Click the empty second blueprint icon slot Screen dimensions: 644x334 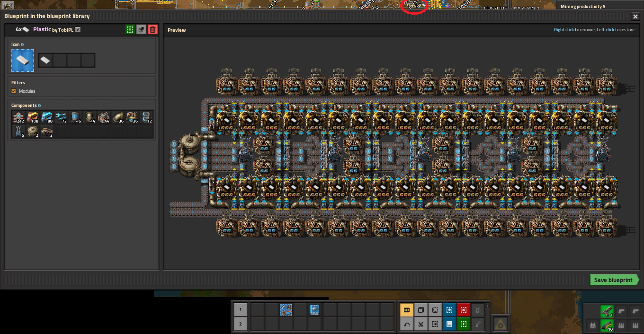[x=60, y=61]
